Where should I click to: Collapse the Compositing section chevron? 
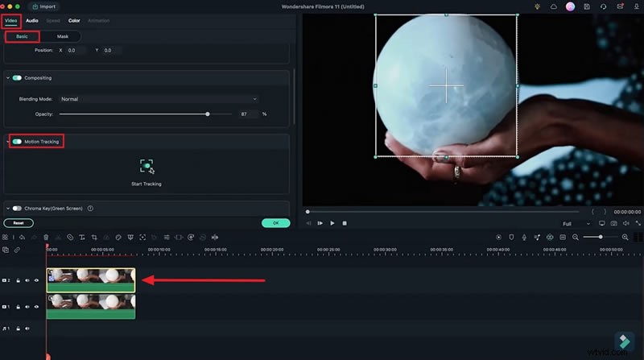click(x=8, y=77)
